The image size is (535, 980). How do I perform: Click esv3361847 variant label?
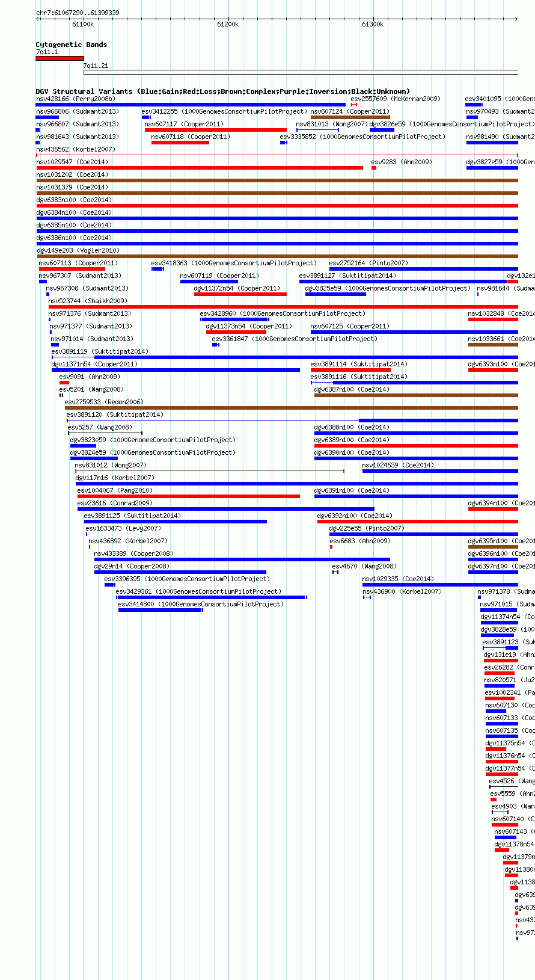pos(295,339)
